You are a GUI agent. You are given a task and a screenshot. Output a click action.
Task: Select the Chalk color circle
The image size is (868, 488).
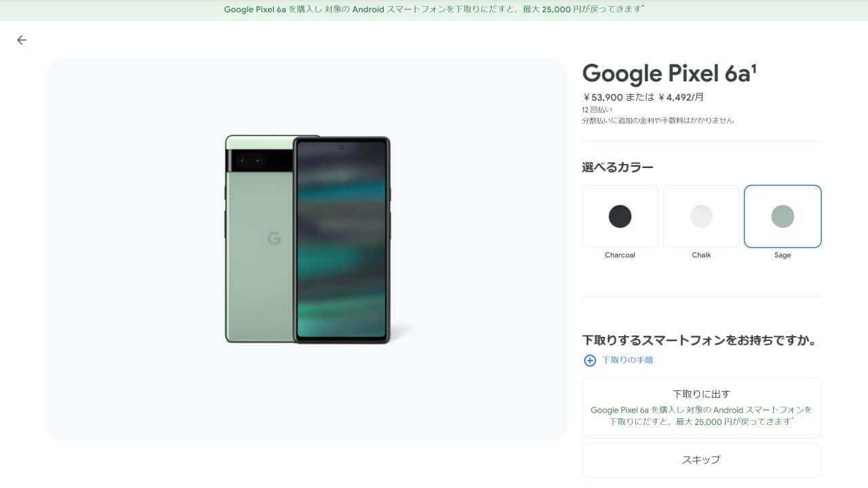click(701, 216)
